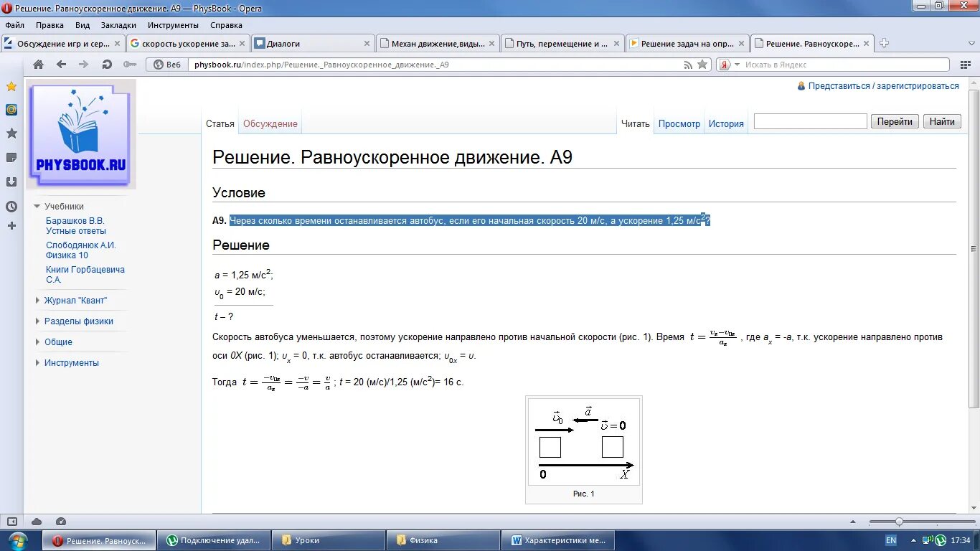Reload the page with the refresh icon

point(107,65)
